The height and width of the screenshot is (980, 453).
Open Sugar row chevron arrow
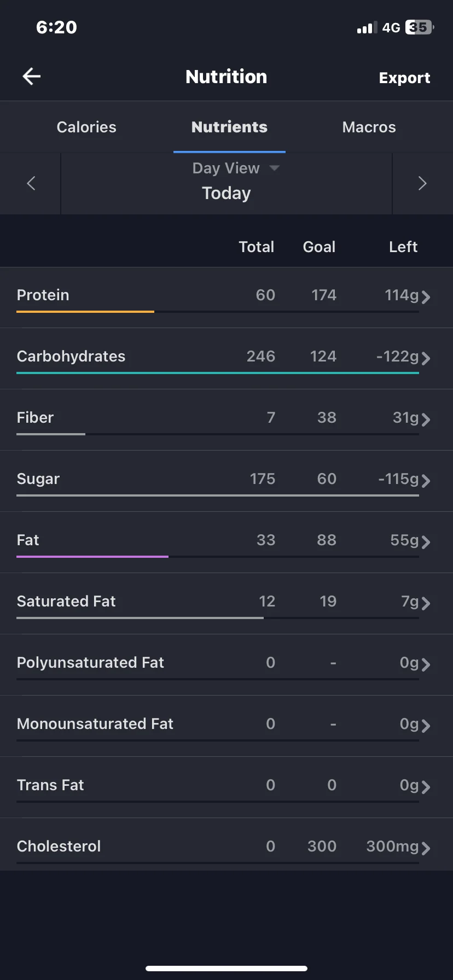(x=426, y=481)
